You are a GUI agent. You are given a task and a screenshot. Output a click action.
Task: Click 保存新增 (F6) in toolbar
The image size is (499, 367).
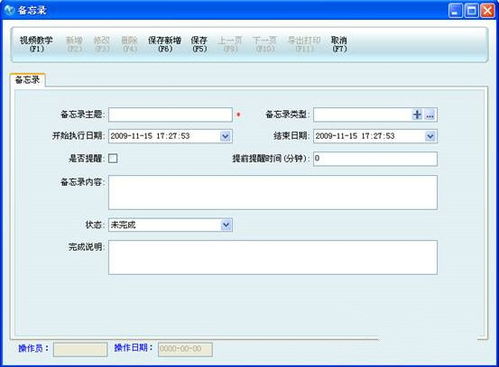[x=165, y=44]
